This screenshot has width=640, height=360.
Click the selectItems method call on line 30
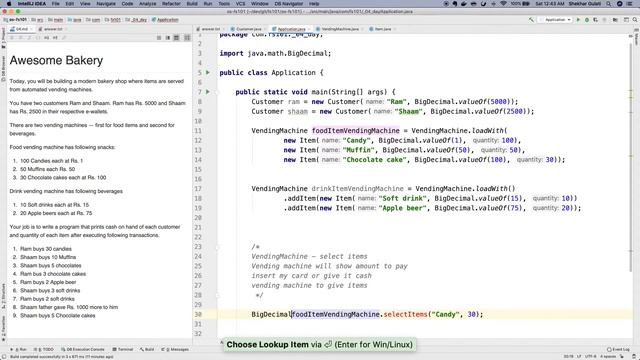[x=405, y=314]
